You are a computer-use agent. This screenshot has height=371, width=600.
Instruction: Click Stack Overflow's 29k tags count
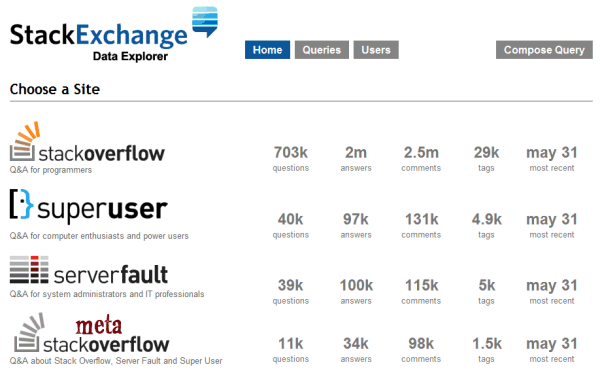tap(486, 153)
